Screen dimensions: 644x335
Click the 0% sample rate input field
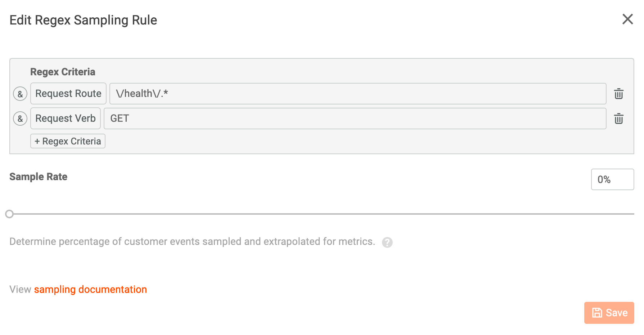click(612, 179)
